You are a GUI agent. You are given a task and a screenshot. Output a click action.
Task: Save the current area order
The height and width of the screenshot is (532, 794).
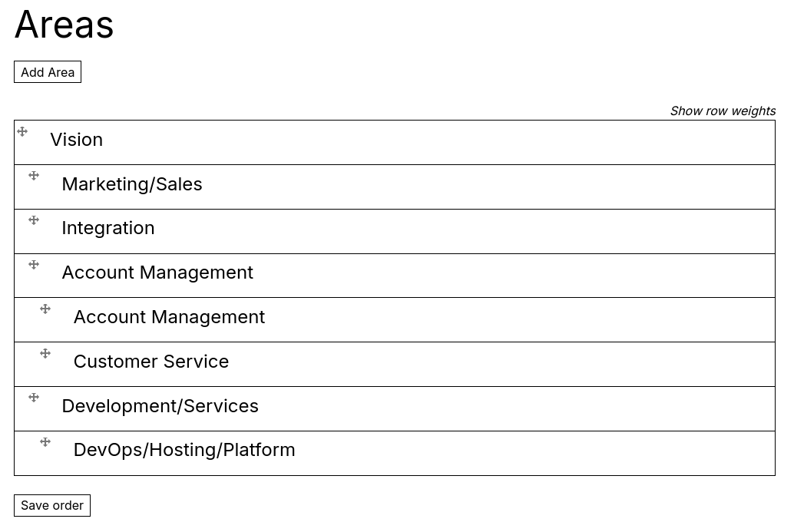pyautogui.click(x=52, y=505)
